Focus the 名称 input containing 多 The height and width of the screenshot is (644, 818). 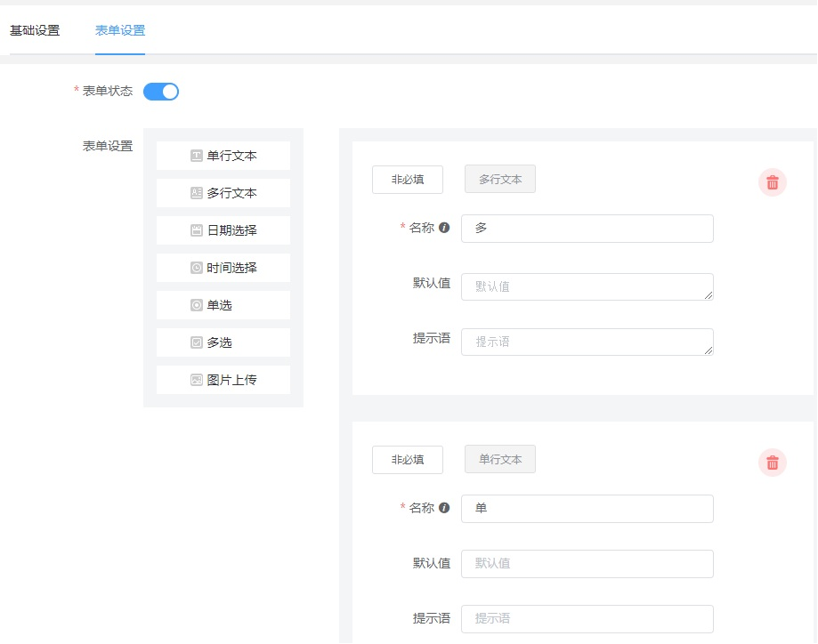coord(587,229)
